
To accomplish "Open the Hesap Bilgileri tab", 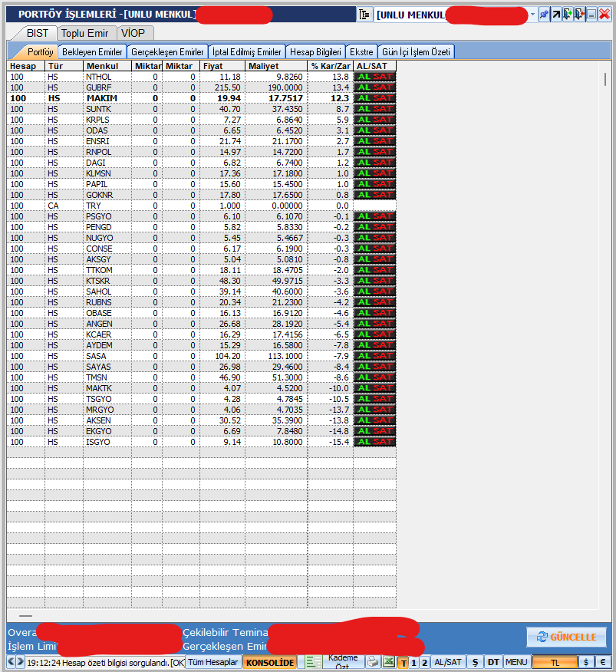I will coord(315,52).
